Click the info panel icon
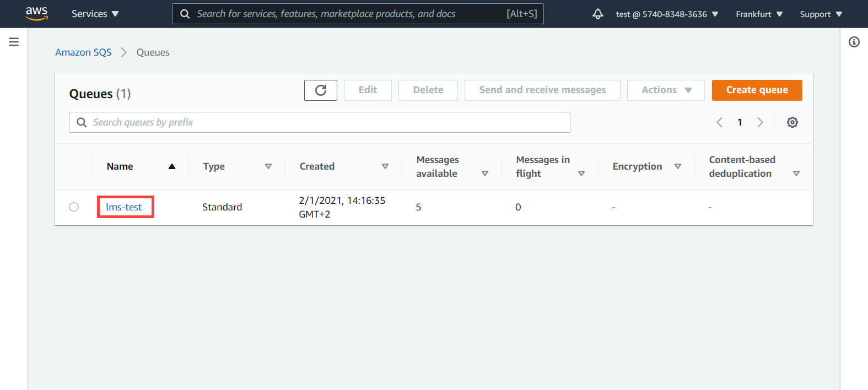 854,42
